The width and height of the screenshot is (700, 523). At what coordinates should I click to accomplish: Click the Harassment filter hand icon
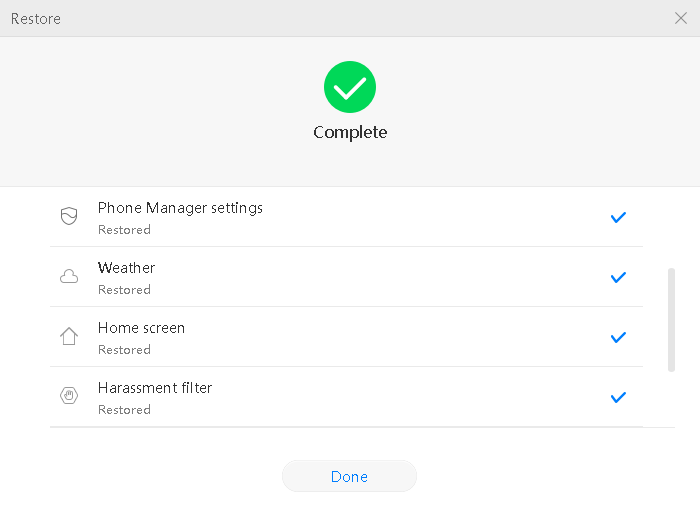69,396
